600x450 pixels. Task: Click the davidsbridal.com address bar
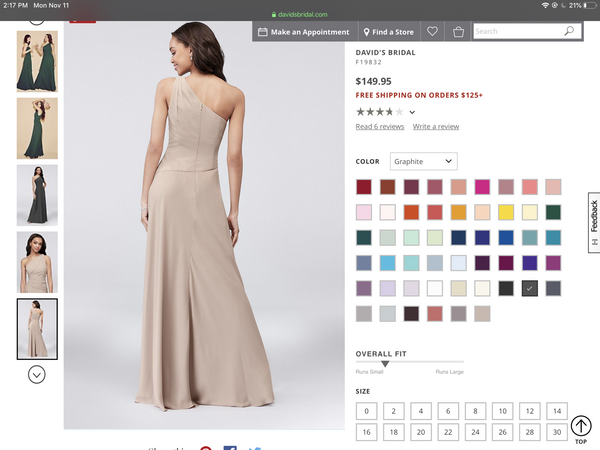(x=300, y=15)
